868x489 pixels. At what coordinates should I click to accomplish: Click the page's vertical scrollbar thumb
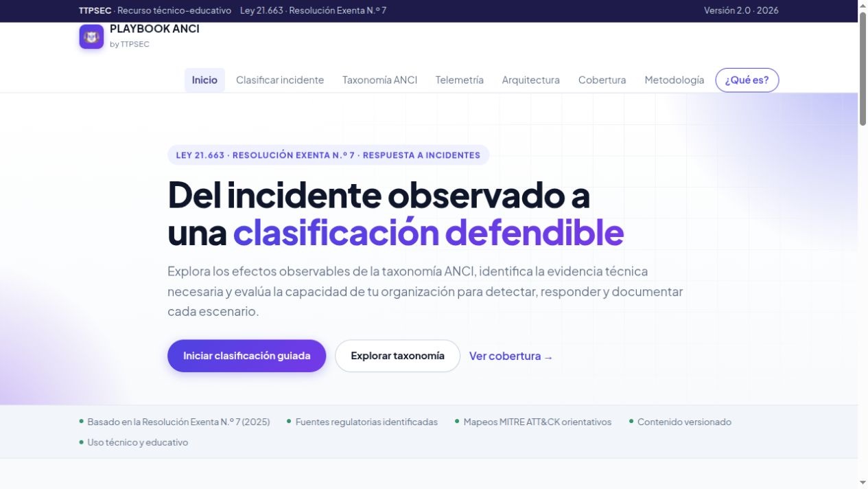pos(863,67)
